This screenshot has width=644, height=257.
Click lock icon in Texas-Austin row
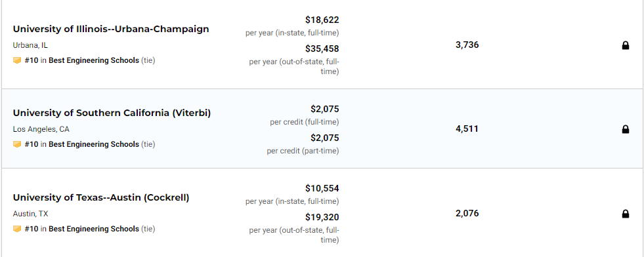coord(625,214)
